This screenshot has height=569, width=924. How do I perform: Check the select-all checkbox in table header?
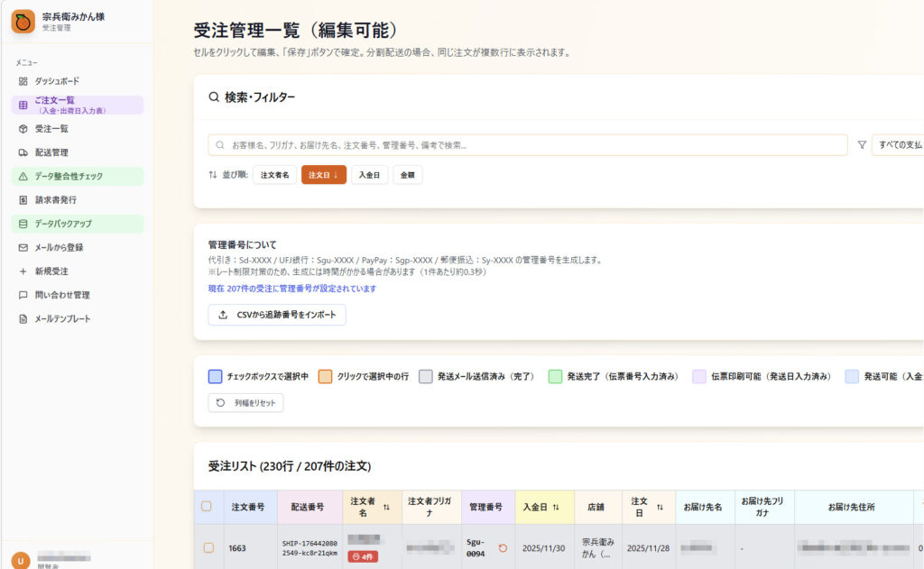(208, 507)
